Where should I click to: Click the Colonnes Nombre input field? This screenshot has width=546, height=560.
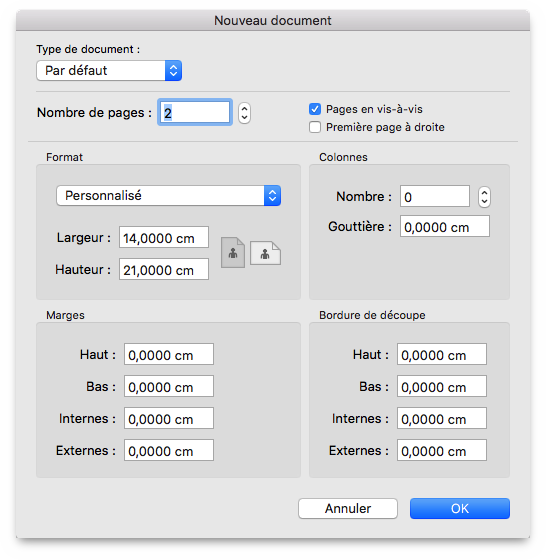tap(435, 196)
